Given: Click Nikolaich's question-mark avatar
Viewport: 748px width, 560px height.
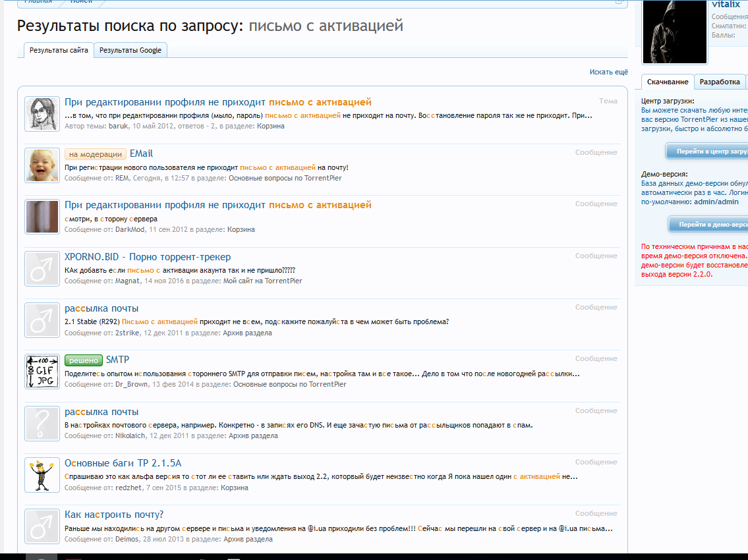Looking at the screenshot, I should tap(42, 424).
